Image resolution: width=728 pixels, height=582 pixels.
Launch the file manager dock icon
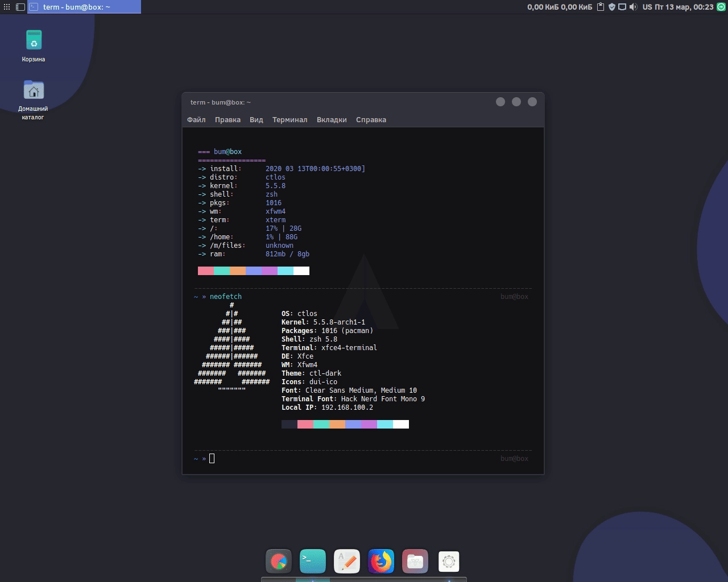click(x=415, y=562)
